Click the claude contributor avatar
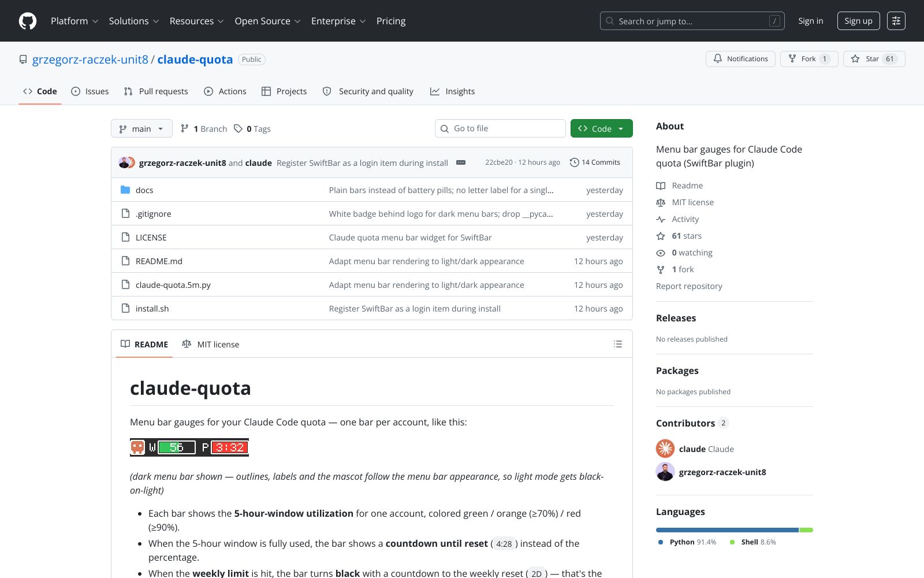 click(665, 449)
